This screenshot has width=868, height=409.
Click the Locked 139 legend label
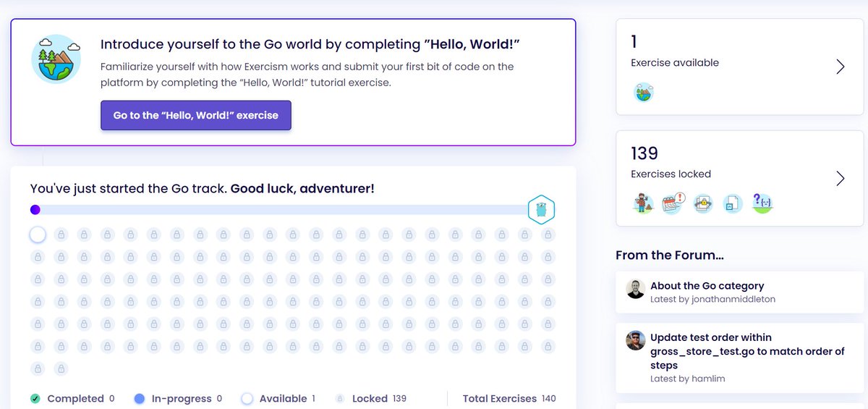pos(380,399)
